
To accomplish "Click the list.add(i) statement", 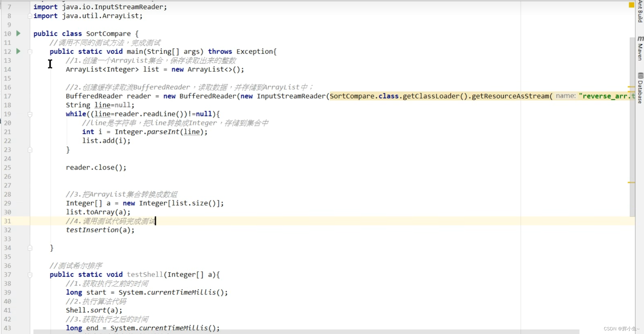I will coord(106,141).
